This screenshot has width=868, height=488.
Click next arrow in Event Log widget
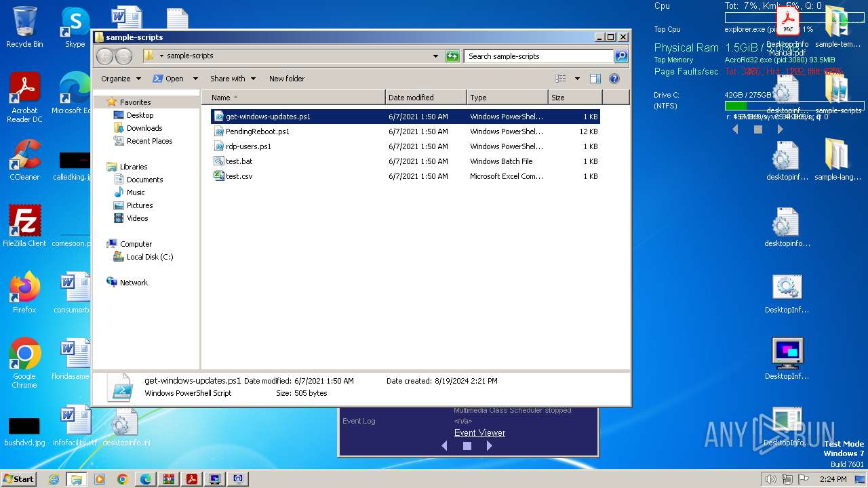pos(489,446)
